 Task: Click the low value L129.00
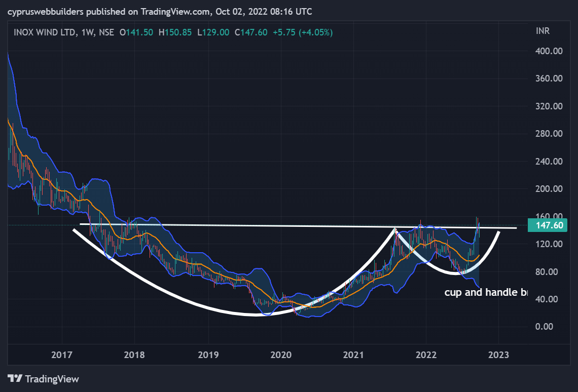tap(213, 32)
